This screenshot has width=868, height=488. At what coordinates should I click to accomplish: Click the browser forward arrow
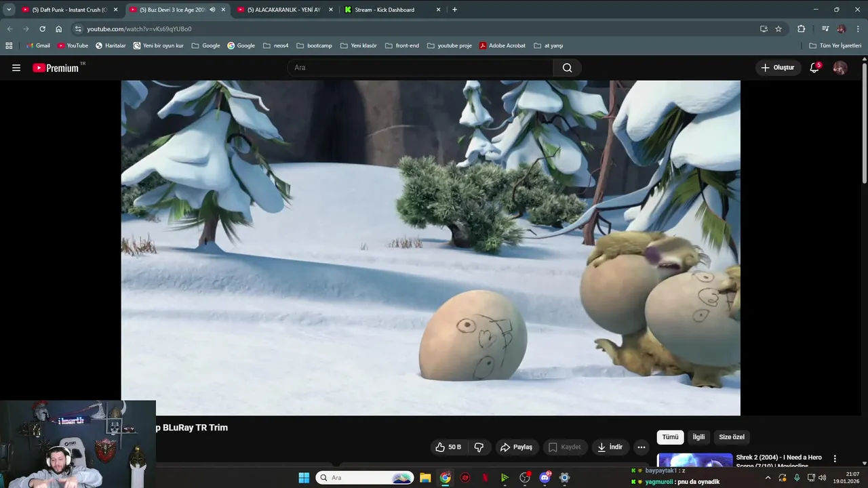[x=26, y=29]
